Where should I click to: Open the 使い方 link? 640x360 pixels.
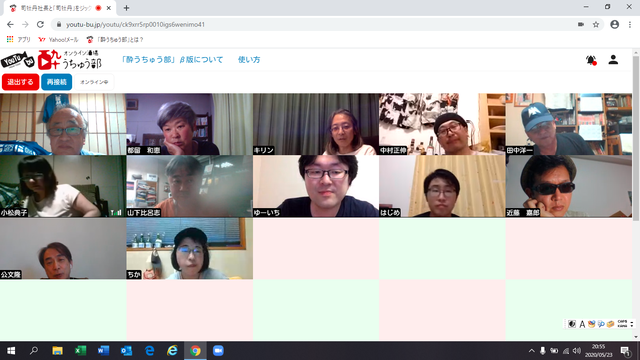point(249,60)
